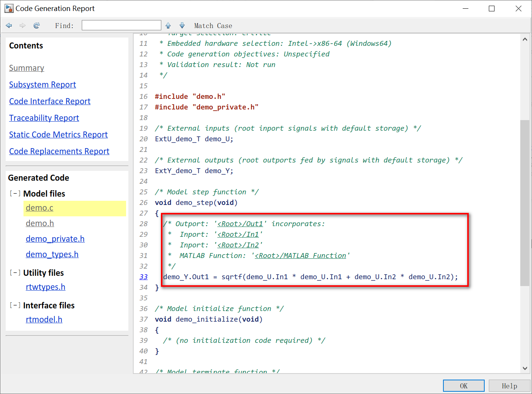Open the Traceability Report link
532x394 pixels.
click(44, 118)
